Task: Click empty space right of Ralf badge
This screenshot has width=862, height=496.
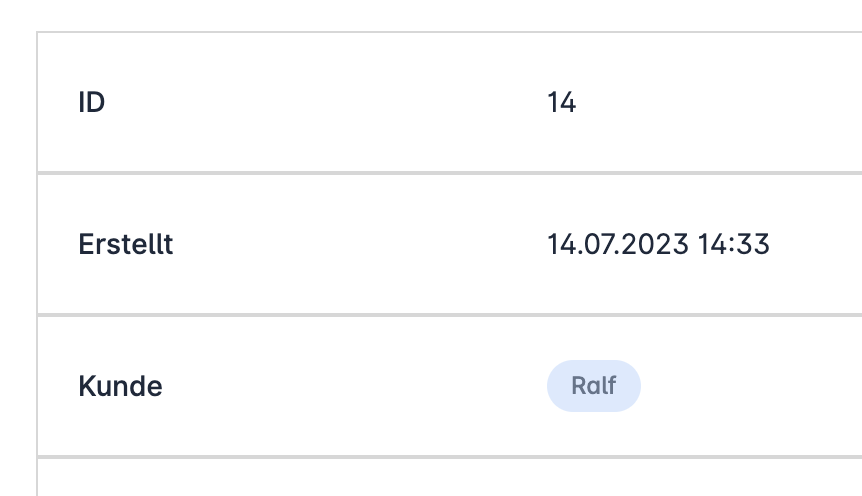Action: 750,386
